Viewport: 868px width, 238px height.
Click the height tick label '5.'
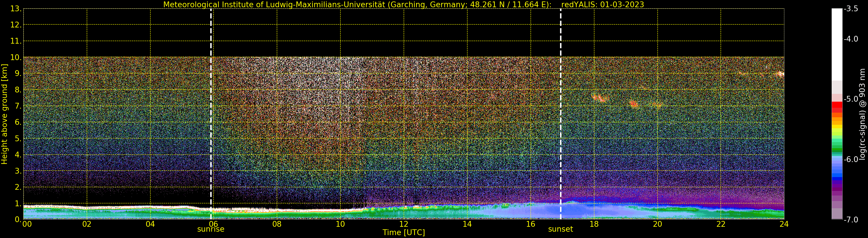click(18, 138)
